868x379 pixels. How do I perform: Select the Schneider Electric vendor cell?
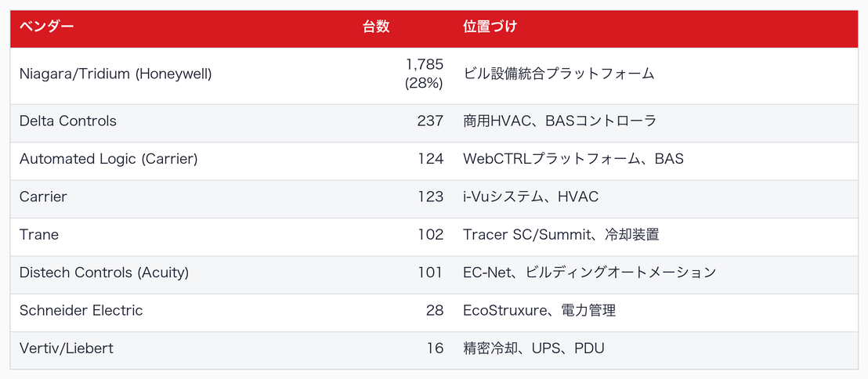(x=81, y=310)
